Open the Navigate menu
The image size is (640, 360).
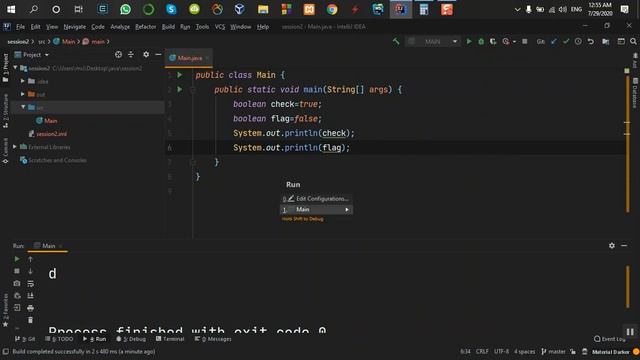[75, 27]
